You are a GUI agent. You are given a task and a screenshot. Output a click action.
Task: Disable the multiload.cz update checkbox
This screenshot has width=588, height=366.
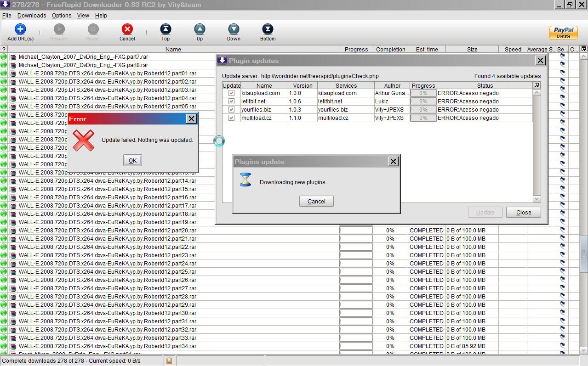(x=231, y=118)
